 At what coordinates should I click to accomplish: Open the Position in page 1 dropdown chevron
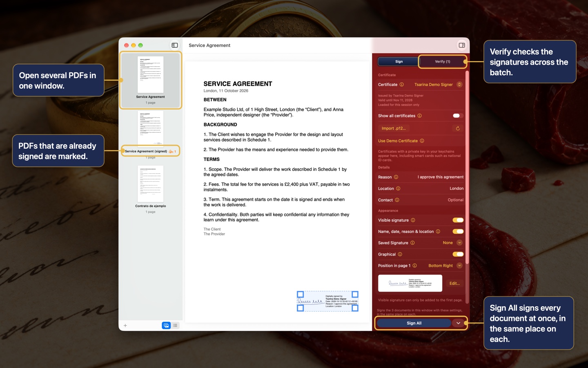pos(459,266)
